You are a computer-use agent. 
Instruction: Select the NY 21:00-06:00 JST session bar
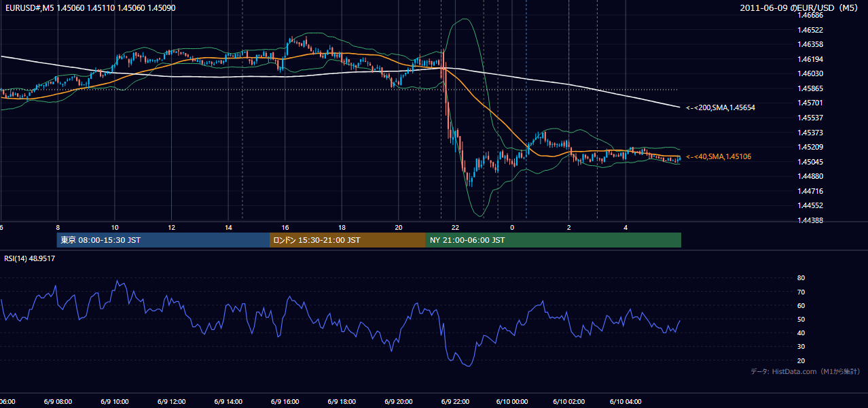[554, 240]
